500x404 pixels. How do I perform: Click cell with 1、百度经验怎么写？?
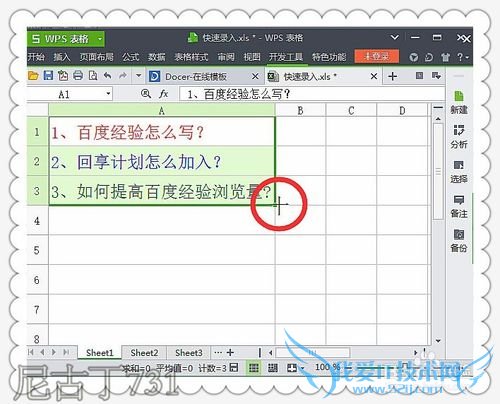pyautogui.click(x=162, y=132)
